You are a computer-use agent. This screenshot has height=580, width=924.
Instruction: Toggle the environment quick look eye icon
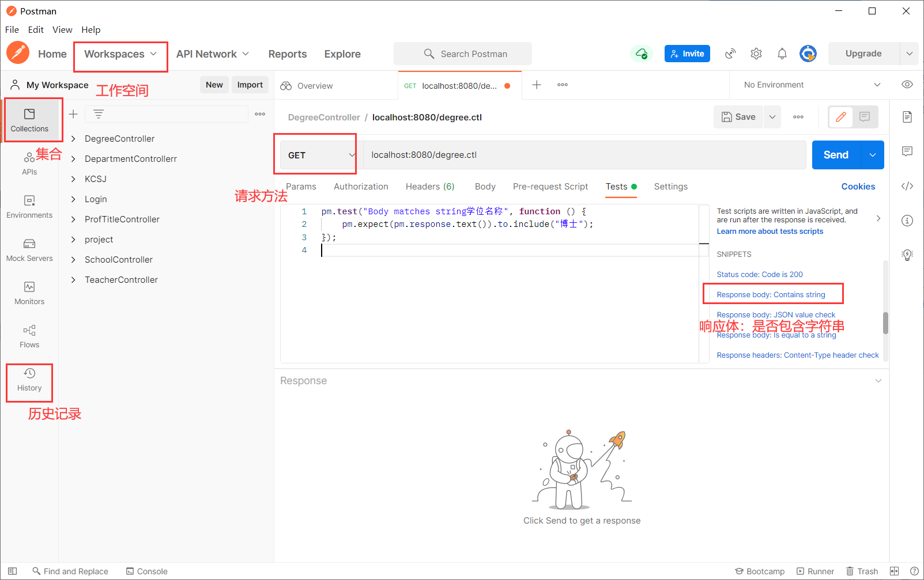coord(907,85)
